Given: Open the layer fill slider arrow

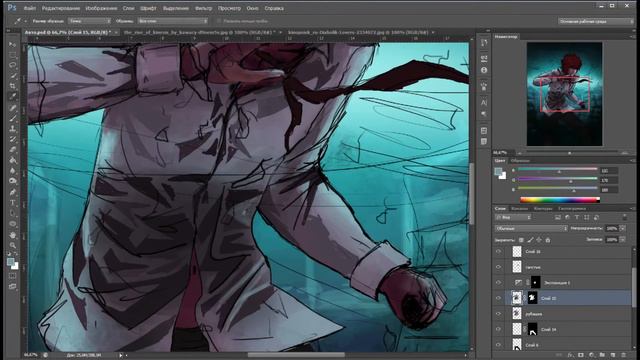Looking at the screenshot, I should 623,240.
